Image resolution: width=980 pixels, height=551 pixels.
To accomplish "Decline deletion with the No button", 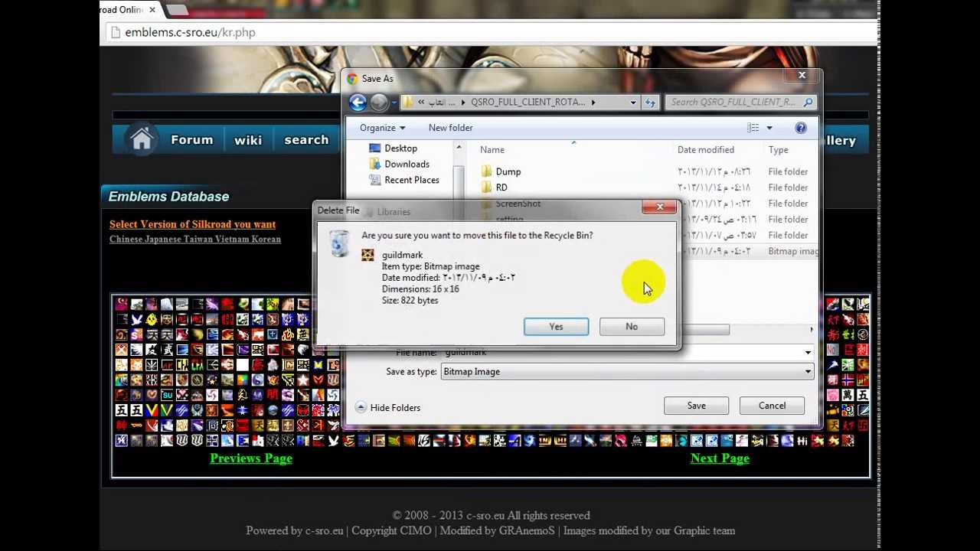I will click(632, 327).
